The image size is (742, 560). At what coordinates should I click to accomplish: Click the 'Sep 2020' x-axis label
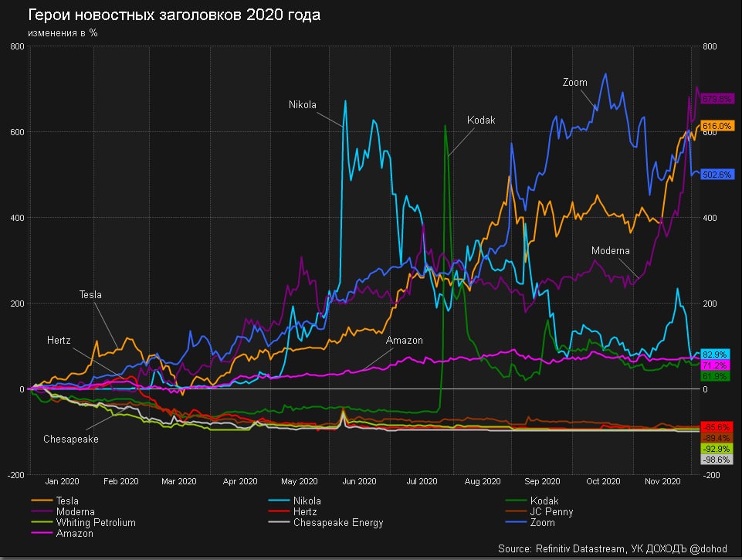pyautogui.click(x=542, y=481)
